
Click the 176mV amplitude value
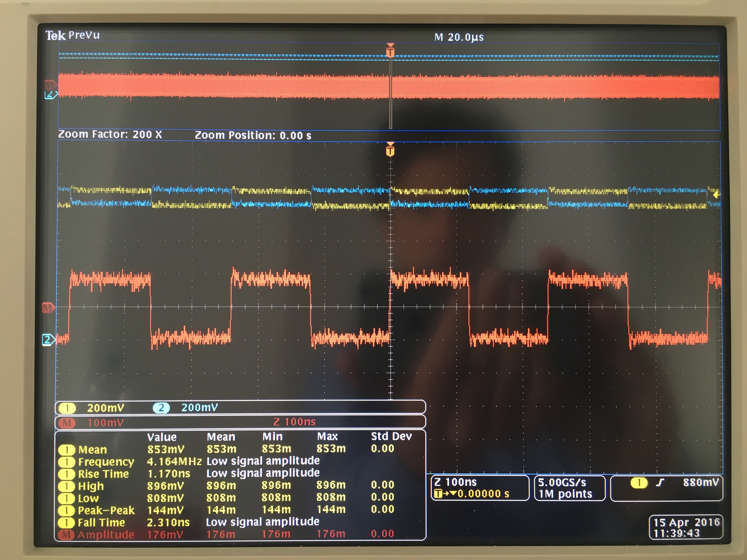(x=165, y=535)
